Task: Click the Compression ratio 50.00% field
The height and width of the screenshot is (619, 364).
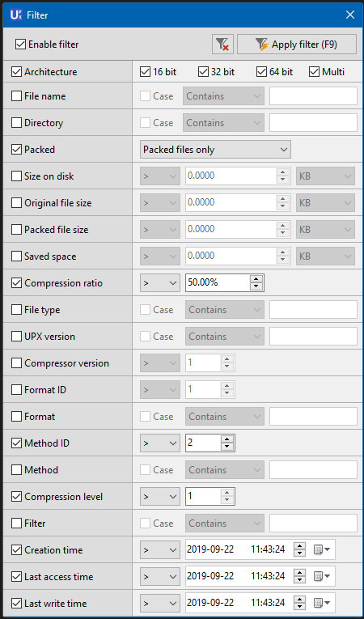Action: [x=218, y=283]
